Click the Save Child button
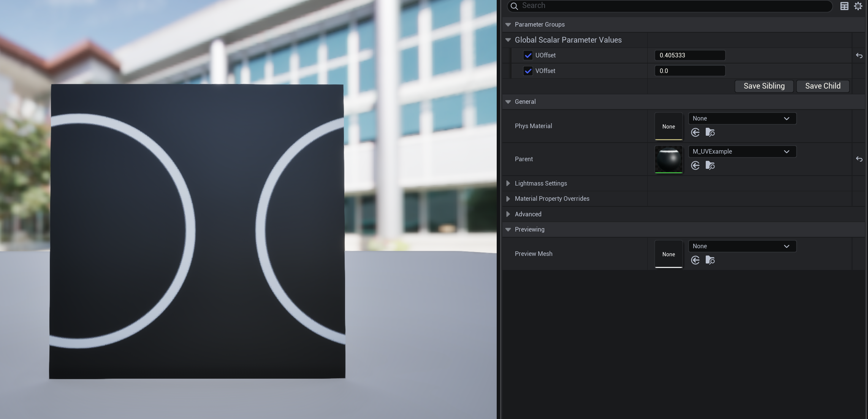This screenshot has width=868, height=419. pos(822,86)
